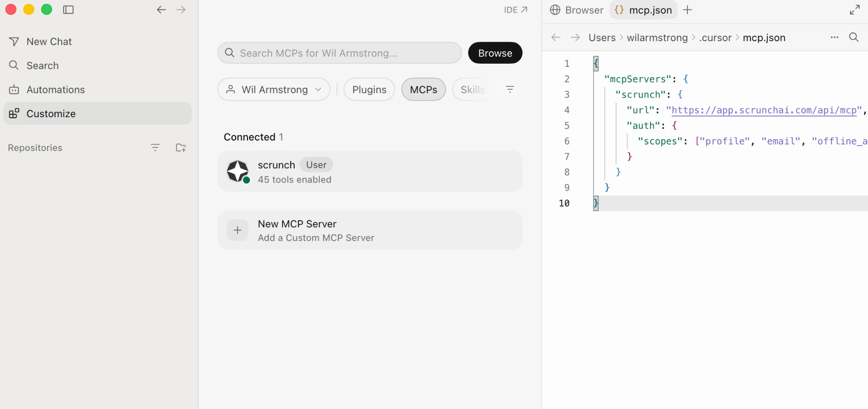868x409 pixels.
Task: Open the Wil Armstrong scope dropdown
Action: 274,89
